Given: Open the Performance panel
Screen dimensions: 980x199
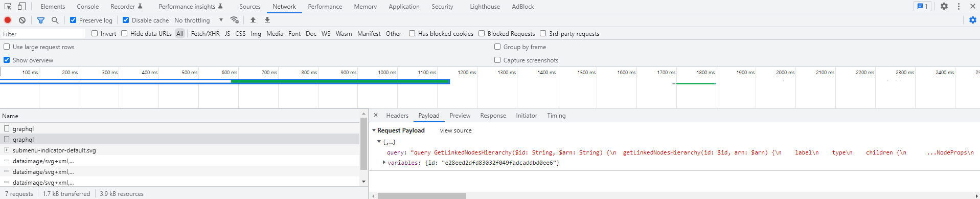Looking at the screenshot, I should pyautogui.click(x=325, y=7).
